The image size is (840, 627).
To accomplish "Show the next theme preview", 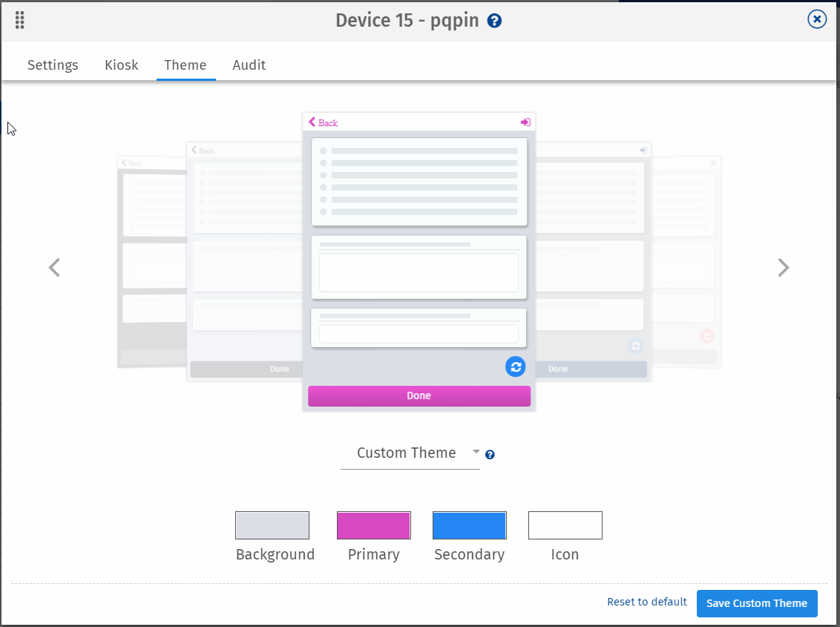I will coord(784,267).
